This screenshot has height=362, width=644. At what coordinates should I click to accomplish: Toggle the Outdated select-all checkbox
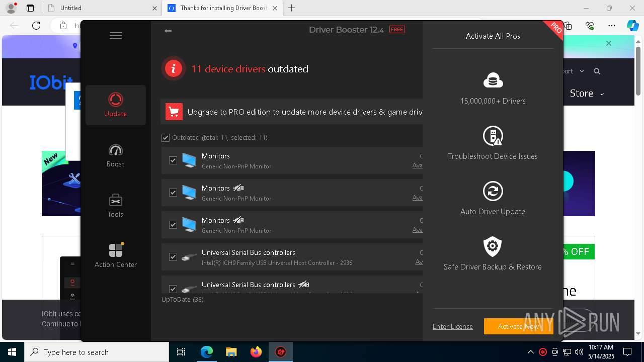[x=166, y=137]
